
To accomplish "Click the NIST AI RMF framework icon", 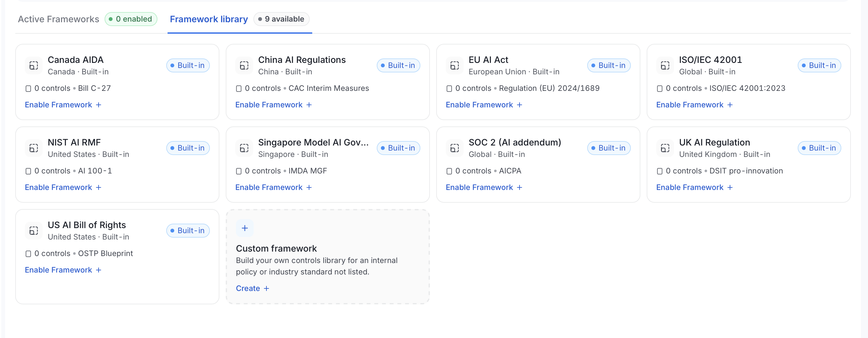I will (x=34, y=148).
